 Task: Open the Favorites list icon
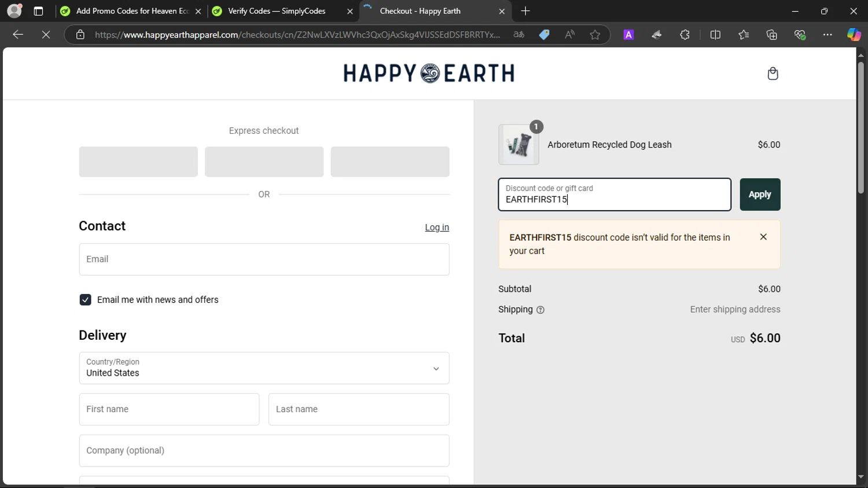(744, 35)
